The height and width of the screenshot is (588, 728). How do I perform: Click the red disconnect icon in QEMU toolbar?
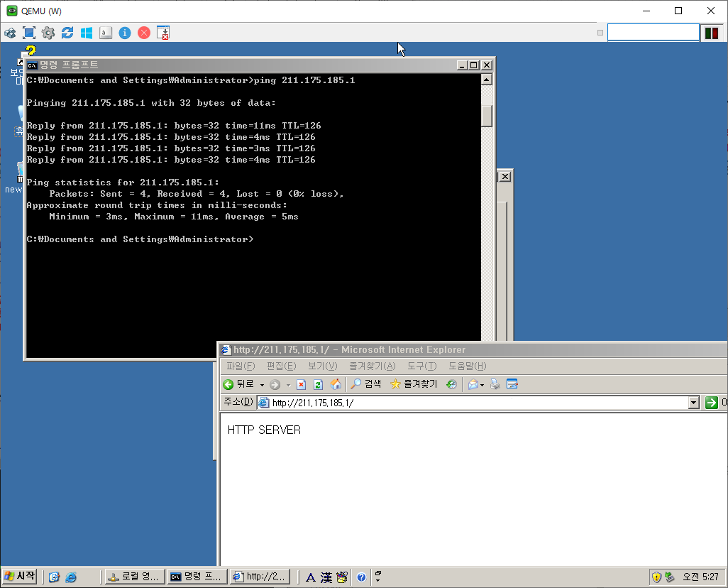coord(144,33)
